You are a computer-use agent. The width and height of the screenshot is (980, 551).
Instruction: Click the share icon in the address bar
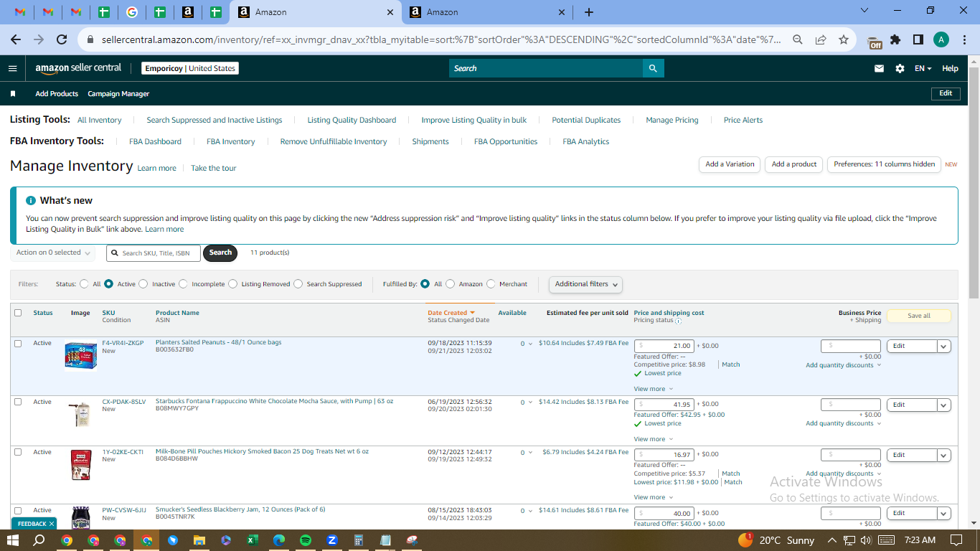[x=821, y=39]
